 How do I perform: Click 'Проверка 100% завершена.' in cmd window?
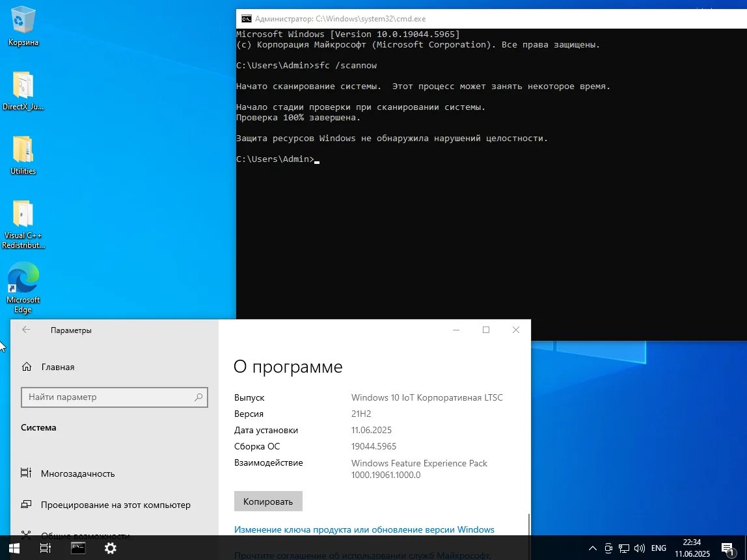click(x=298, y=118)
